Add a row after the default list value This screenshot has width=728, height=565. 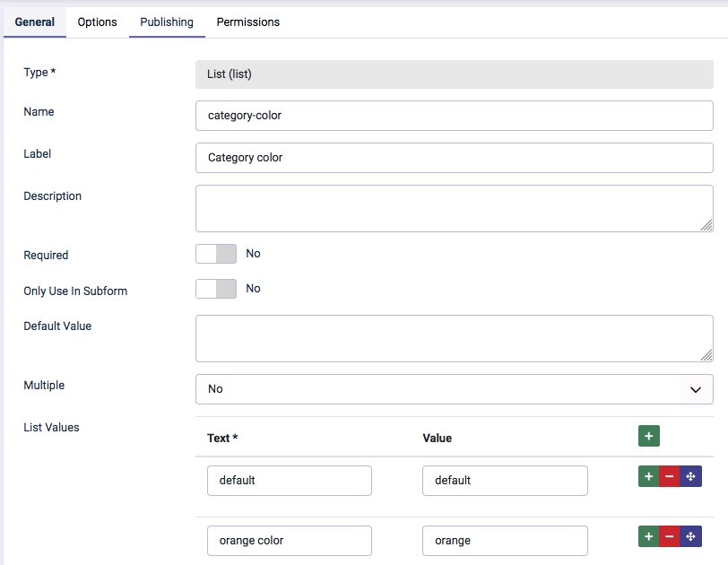point(648,477)
